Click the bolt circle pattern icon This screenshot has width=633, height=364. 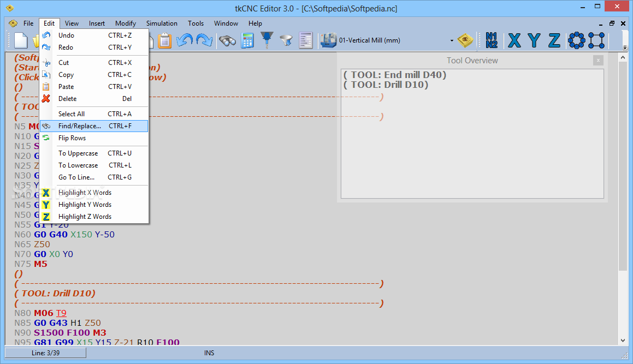click(577, 40)
